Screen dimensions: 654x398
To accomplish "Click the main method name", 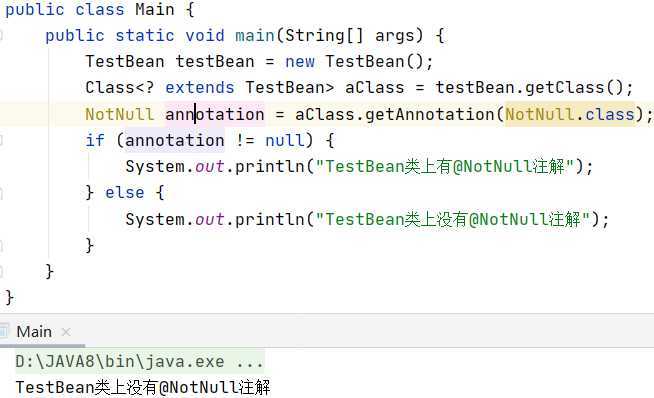I will (x=255, y=35).
